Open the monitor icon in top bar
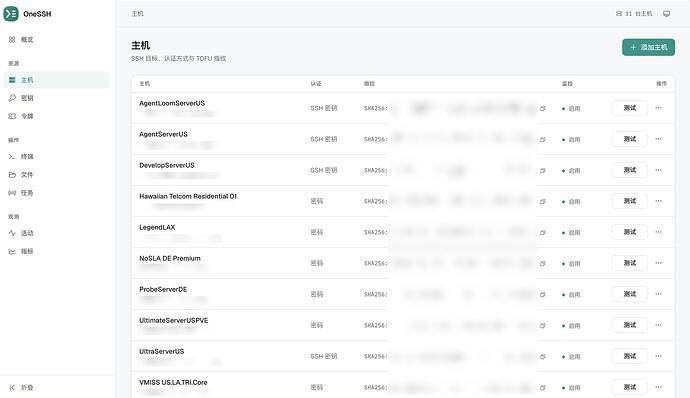This screenshot has width=690, height=398. tap(667, 14)
